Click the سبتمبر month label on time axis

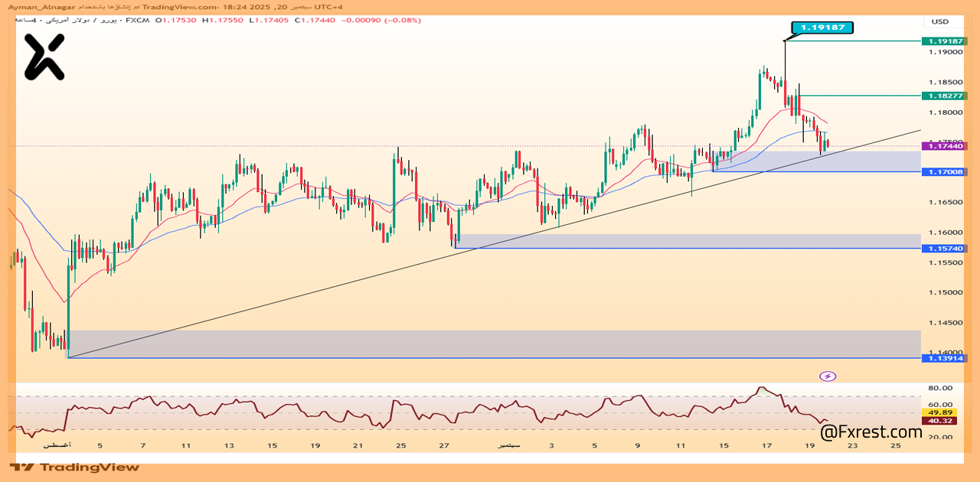pos(508,445)
